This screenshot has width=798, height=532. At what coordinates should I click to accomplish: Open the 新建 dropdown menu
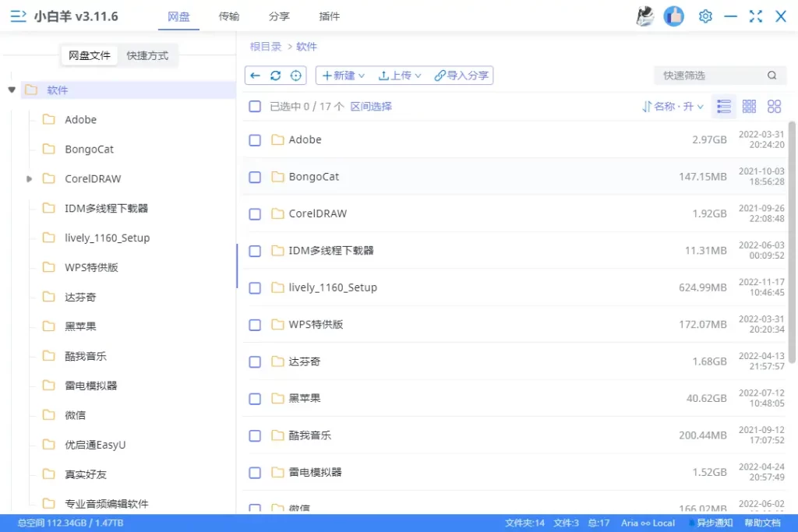343,76
